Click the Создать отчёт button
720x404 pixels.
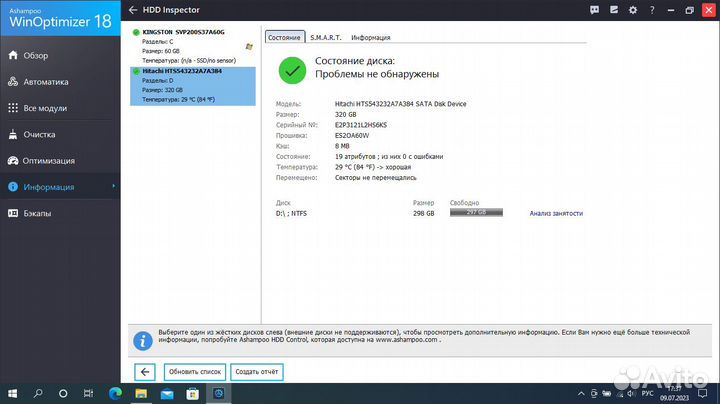point(257,372)
